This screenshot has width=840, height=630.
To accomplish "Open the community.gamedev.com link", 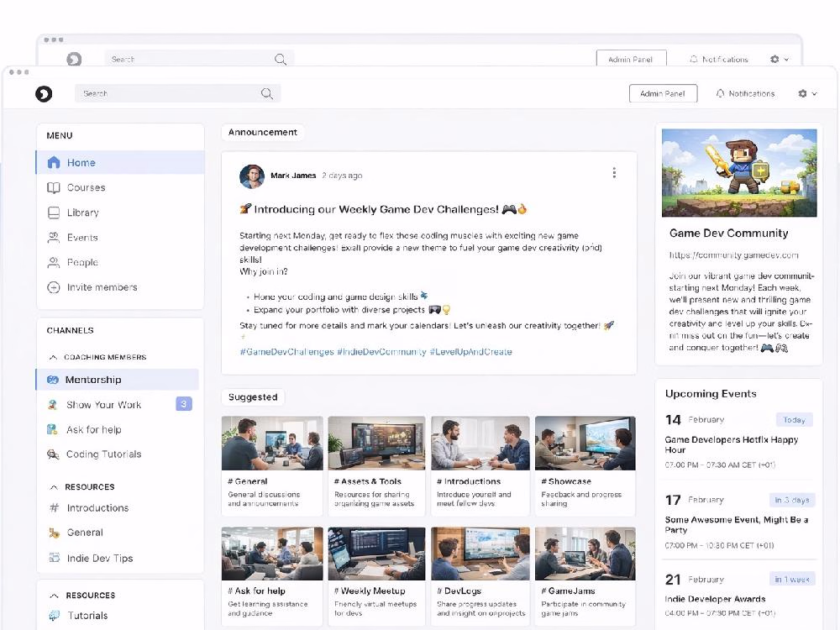I will click(734, 255).
